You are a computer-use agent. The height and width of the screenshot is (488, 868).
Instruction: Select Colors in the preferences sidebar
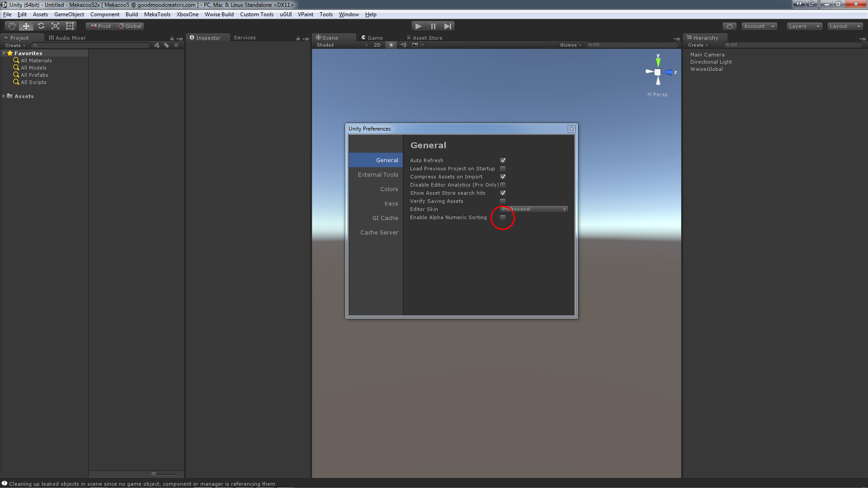(389, 189)
